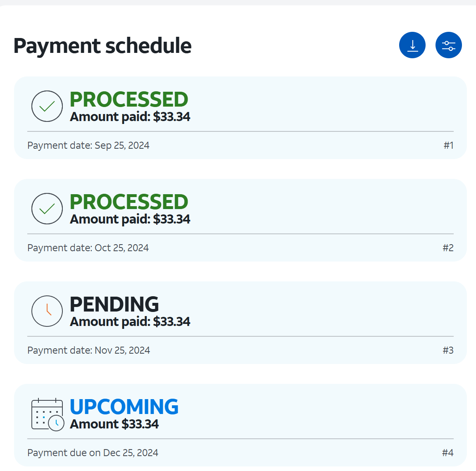The height and width of the screenshot is (471, 476).
Task: Click the download schedule icon button
Action: (x=412, y=45)
